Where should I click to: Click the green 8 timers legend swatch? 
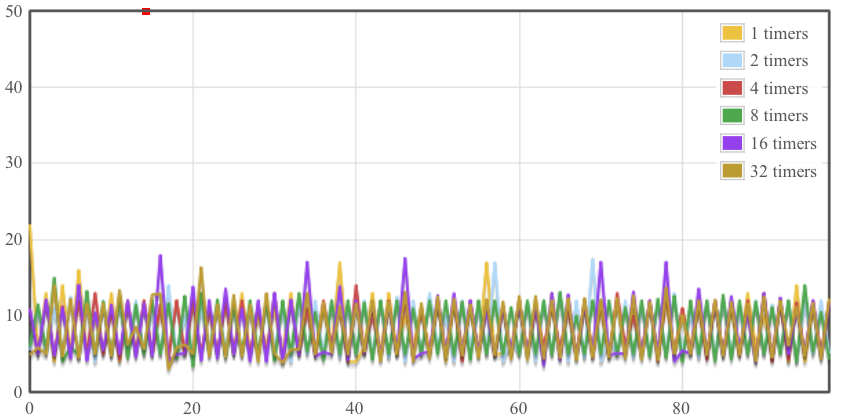pyautogui.click(x=732, y=116)
